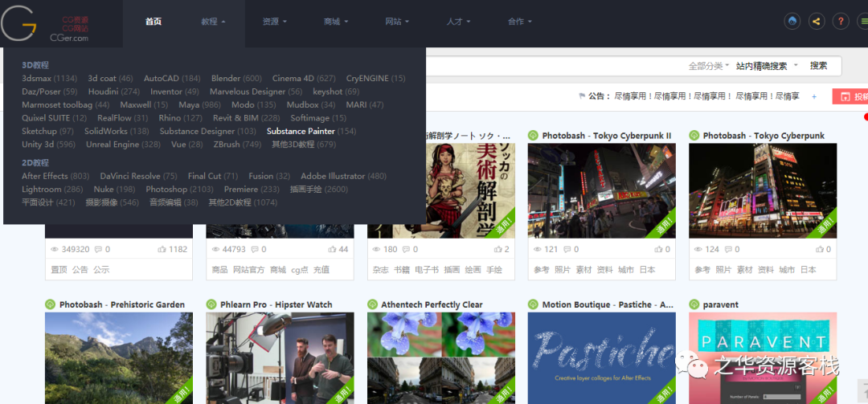868x404 pixels.
Task: Click the blue plus icon beside the announcement
Action: [813, 96]
